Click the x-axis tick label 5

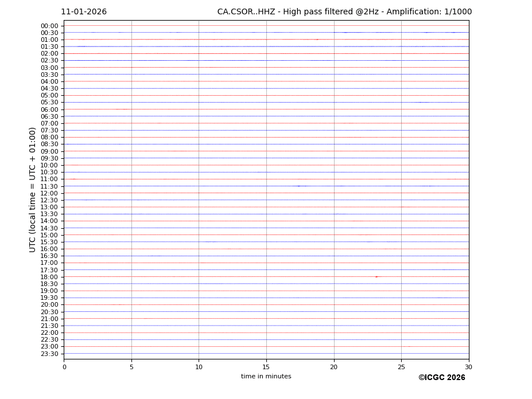pyautogui.click(x=131, y=367)
